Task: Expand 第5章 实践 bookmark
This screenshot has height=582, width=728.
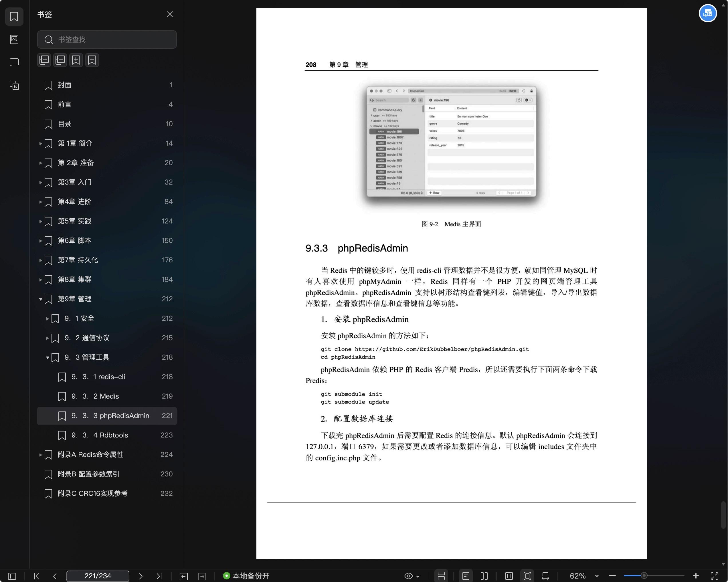Action: [x=41, y=221]
